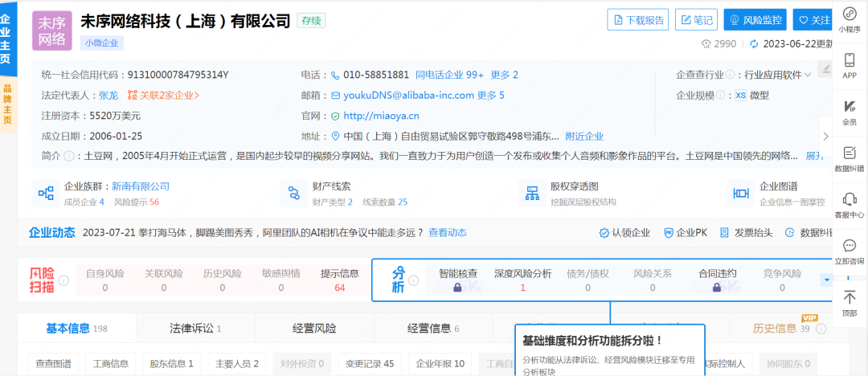Click 企业PK link
868x376 pixels.
686,232
